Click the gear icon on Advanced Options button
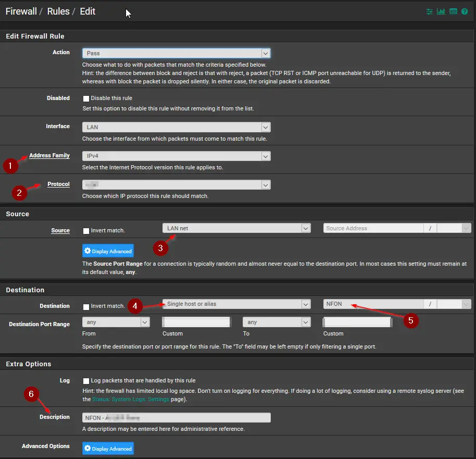 [x=87, y=448]
